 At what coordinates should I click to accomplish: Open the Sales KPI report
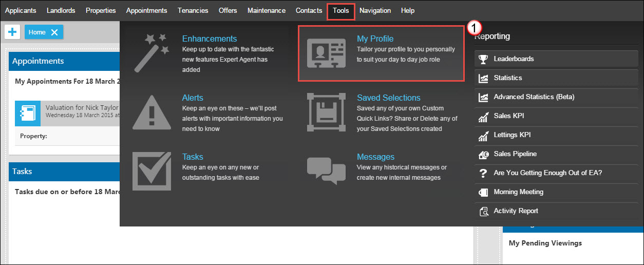556,116
